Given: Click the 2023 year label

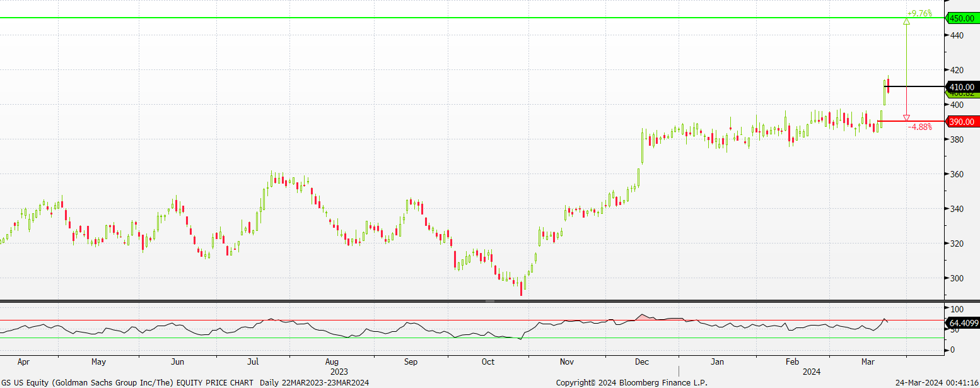Looking at the screenshot, I should (x=339, y=372).
